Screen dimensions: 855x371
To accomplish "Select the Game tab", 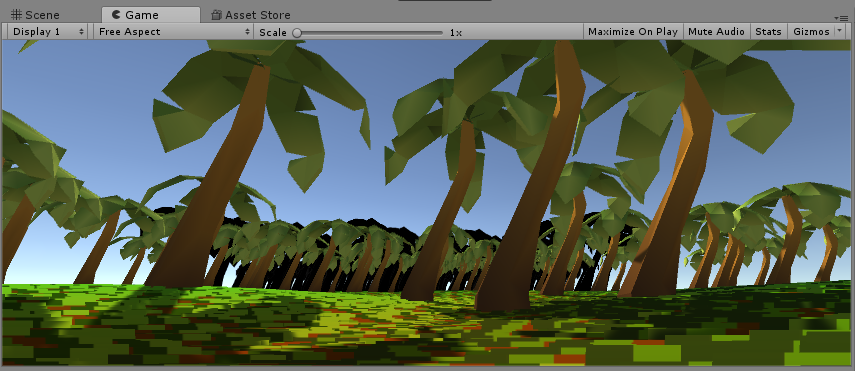I will (150, 15).
